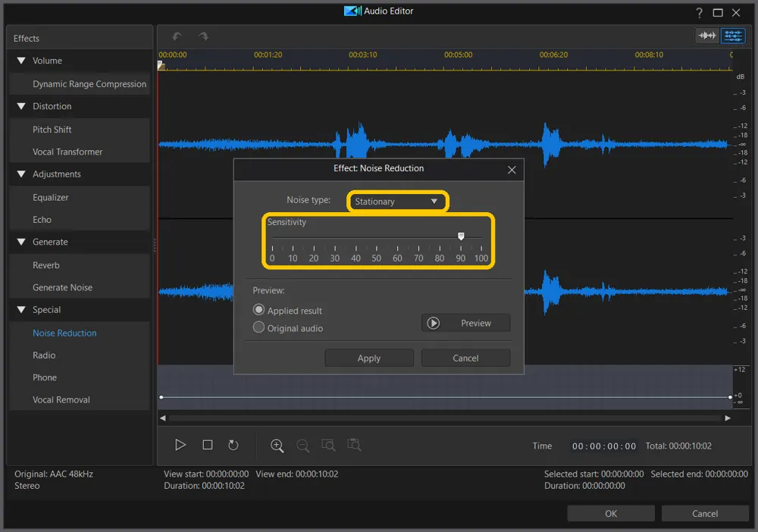Click the Original: AAC 48kHz status text
This screenshot has width=758, height=532.
point(54,474)
